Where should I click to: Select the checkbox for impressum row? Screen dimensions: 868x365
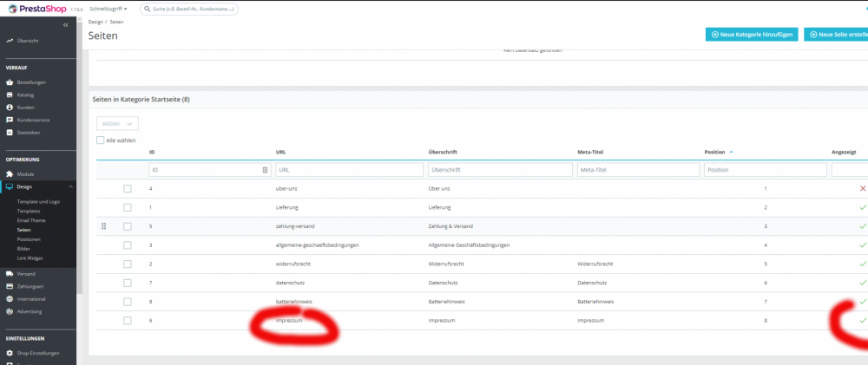point(128,320)
